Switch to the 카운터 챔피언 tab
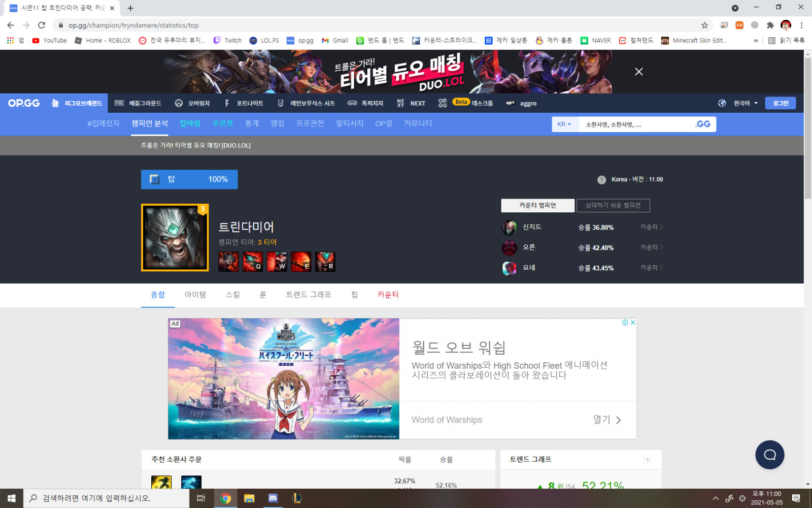The width and height of the screenshot is (812, 508). (538, 205)
